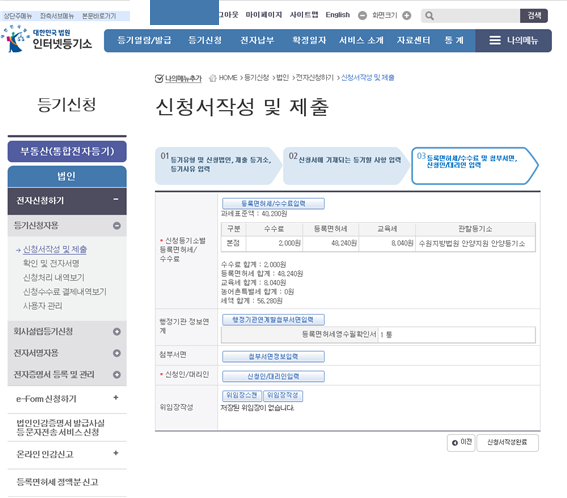Open 신청수수료 결제내역보기 sidebar link

(65, 291)
